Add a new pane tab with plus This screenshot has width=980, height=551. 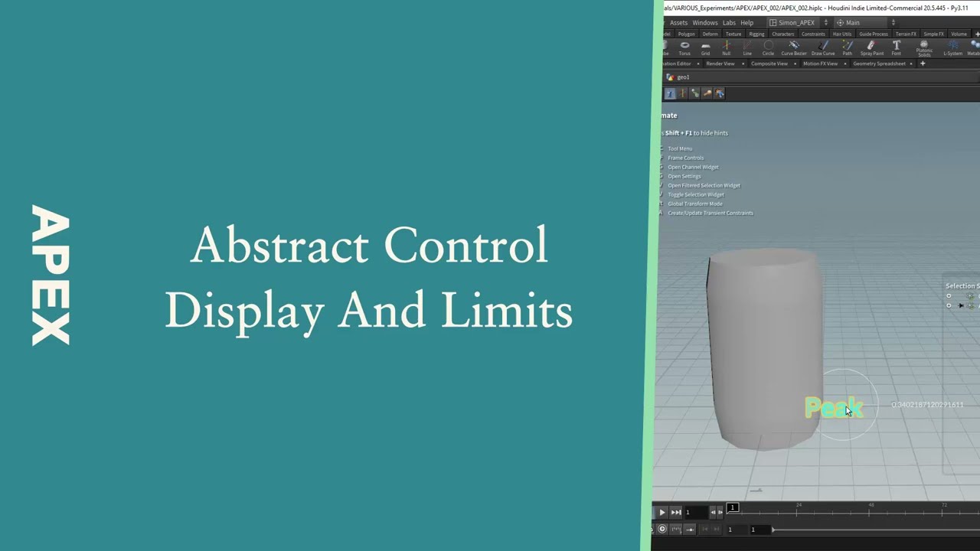coord(923,64)
